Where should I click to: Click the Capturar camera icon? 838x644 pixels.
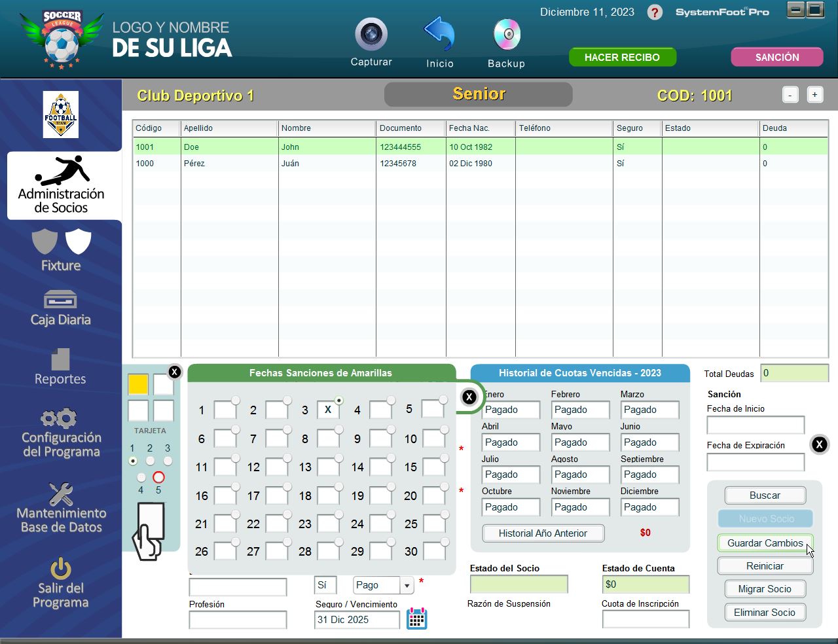coord(371,34)
